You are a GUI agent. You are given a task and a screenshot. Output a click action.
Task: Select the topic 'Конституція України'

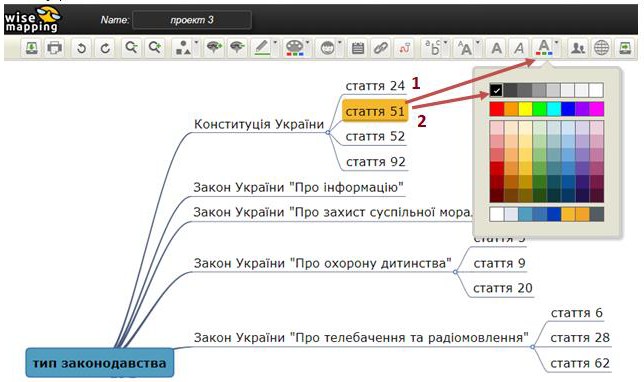click(259, 124)
